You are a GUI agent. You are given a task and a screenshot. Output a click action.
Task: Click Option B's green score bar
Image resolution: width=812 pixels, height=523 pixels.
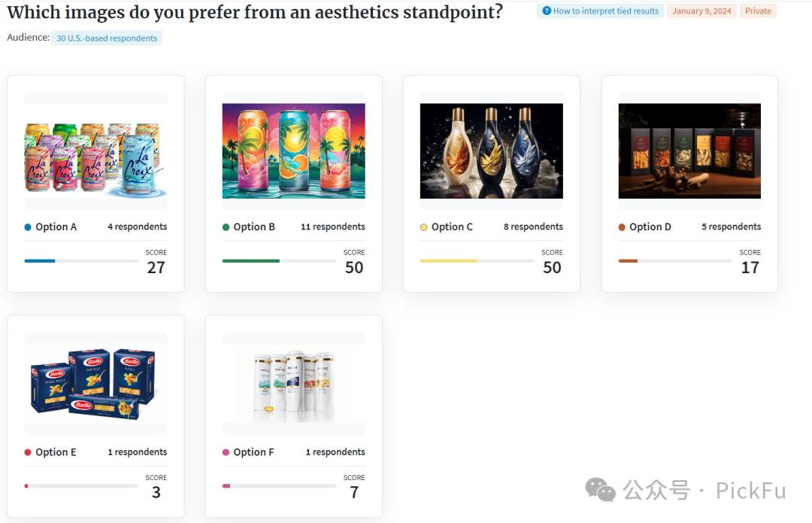[x=251, y=261]
